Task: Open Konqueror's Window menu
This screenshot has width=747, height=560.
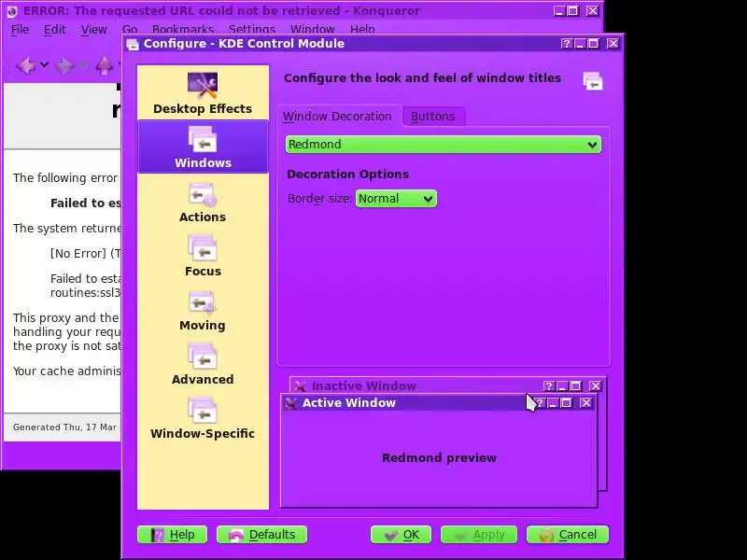Action: click(x=313, y=30)
